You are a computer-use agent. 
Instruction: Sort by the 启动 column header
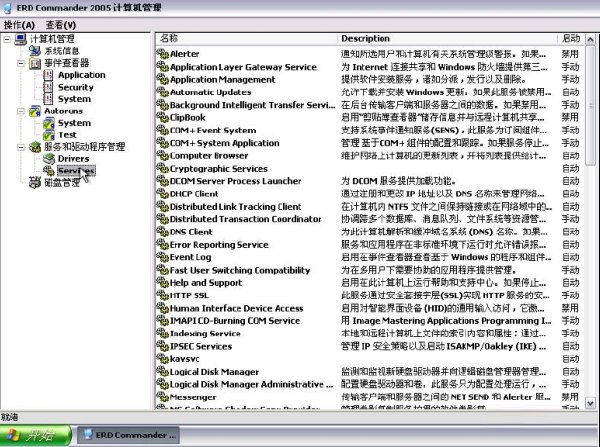click(x=571, y=39)
